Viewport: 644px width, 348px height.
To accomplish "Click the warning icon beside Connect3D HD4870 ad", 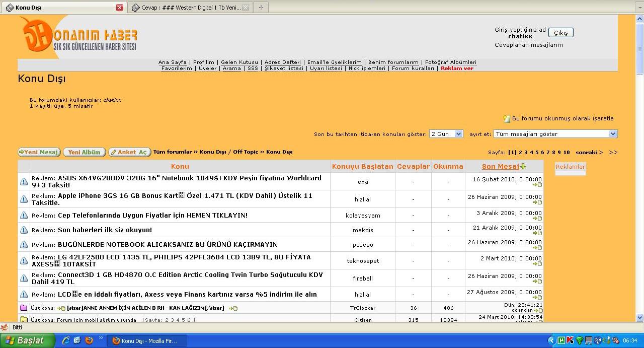I will [24, 278].
